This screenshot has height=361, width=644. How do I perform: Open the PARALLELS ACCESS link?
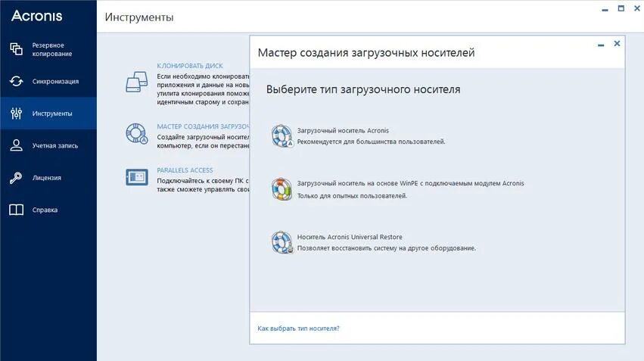pyautogui.click(x=185, y=170)
